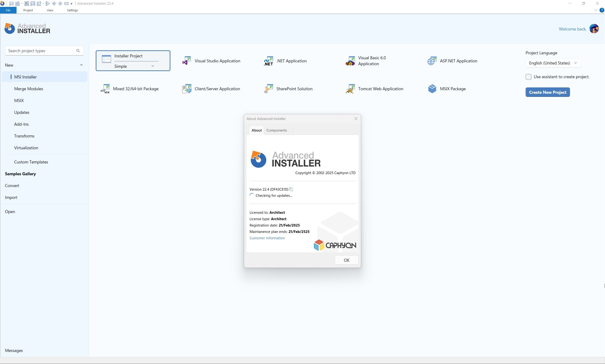
Task: Collapse the ribbon using the chevron beside Help
Action: (596, 10)
